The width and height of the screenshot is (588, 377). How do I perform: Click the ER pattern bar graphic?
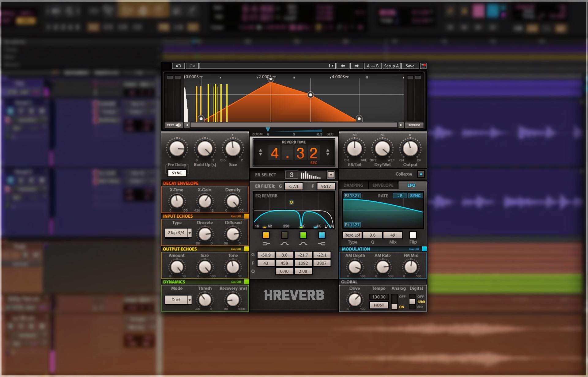pos(311,175)
